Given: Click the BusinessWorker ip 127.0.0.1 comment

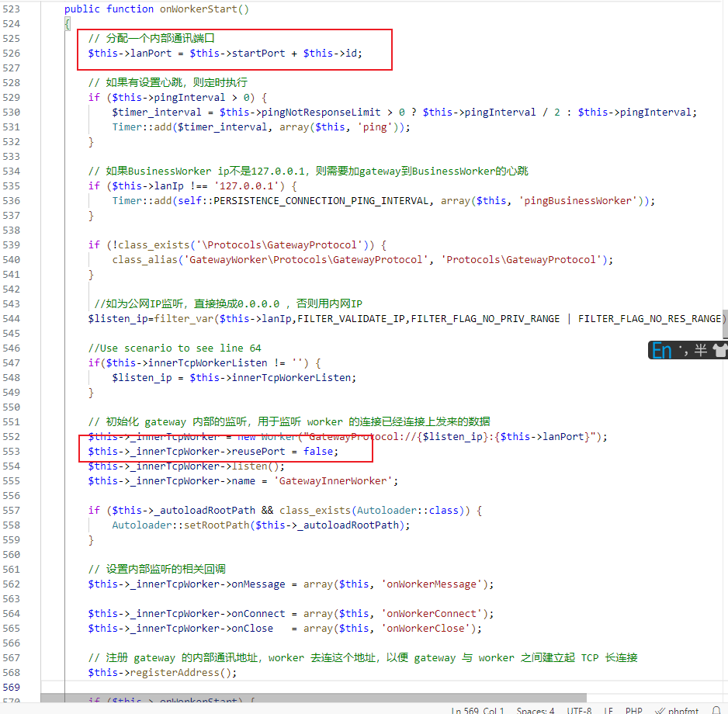Looking at the screenshot, I should 308,172.
